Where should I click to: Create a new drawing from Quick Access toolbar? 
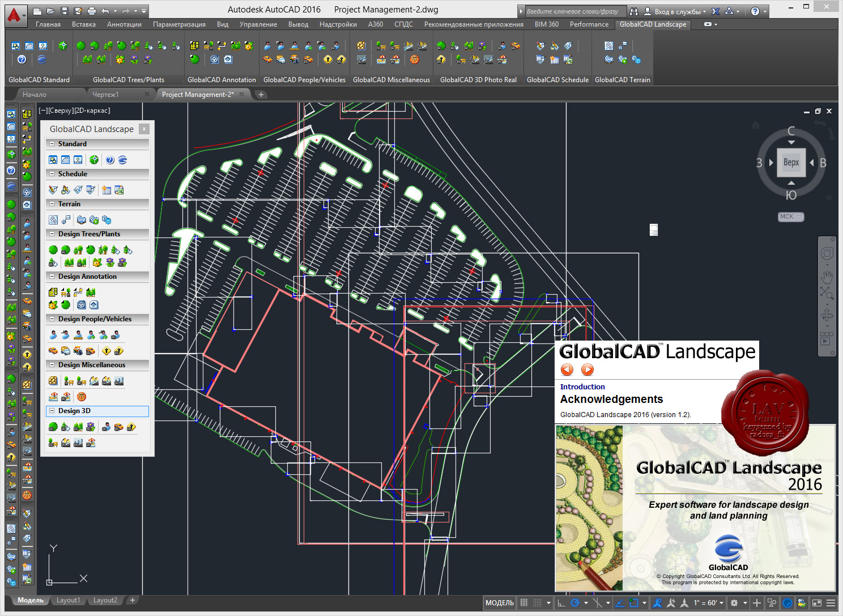[x=38, y=11]
